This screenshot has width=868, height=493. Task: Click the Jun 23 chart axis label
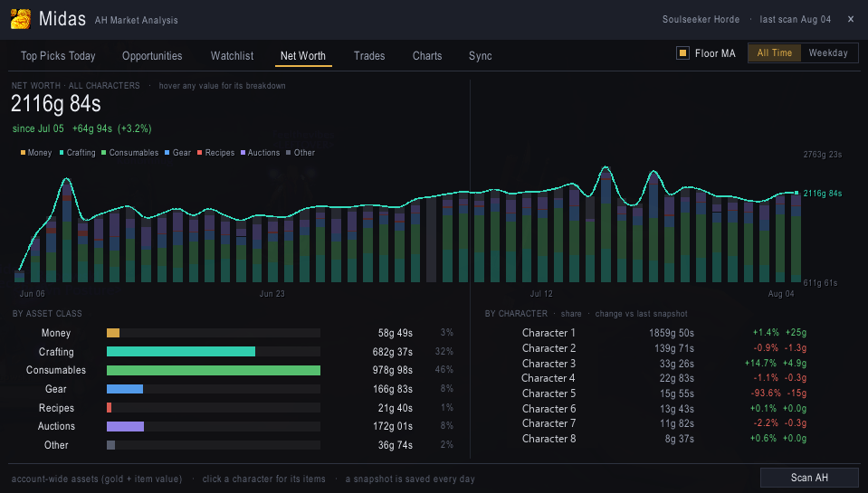click(x=272, y=294)
